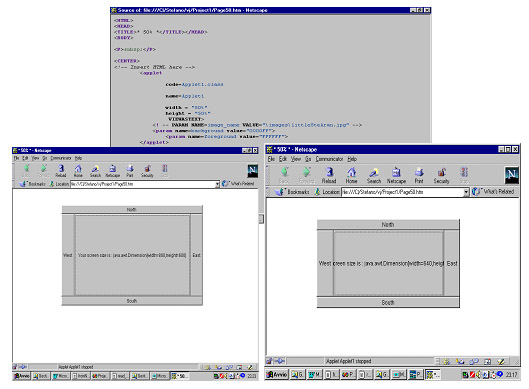The image size is (529, 389).
Task: Click Reload in the right Netscape window
Action: (x=329, y=176)
